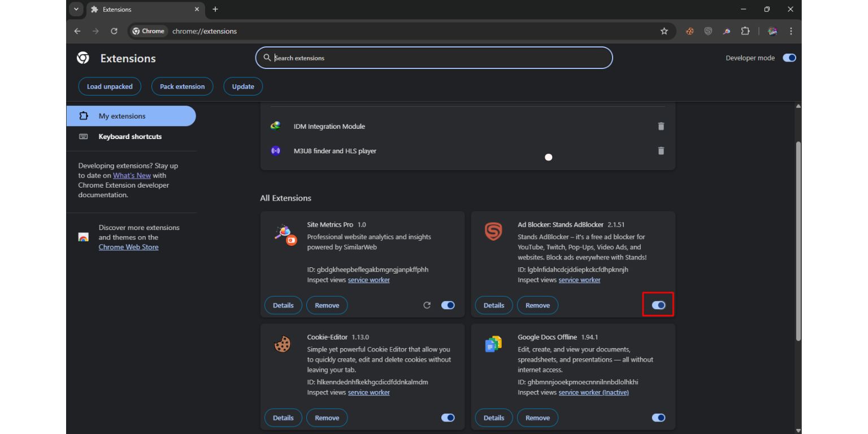Open the What's New link
Screen dimensions: 868x434
tap(132, 176)
